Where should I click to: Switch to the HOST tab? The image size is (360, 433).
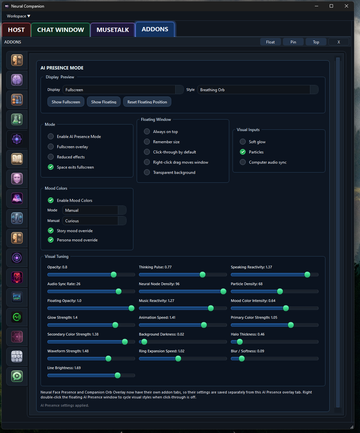(x=16, y=30)
